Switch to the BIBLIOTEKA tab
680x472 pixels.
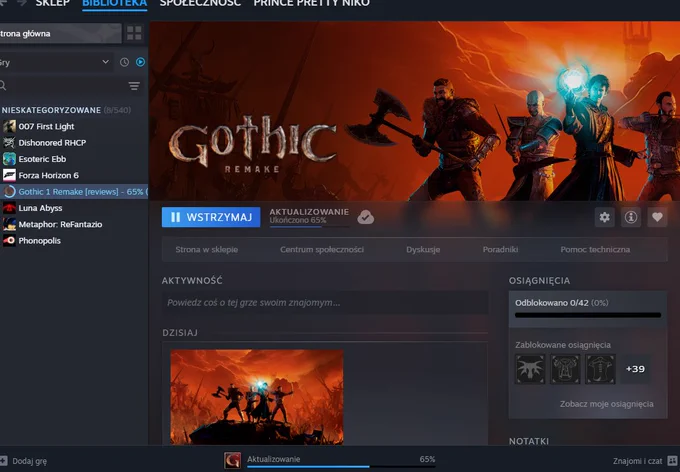pyautogui.click(x=114, y=3)
